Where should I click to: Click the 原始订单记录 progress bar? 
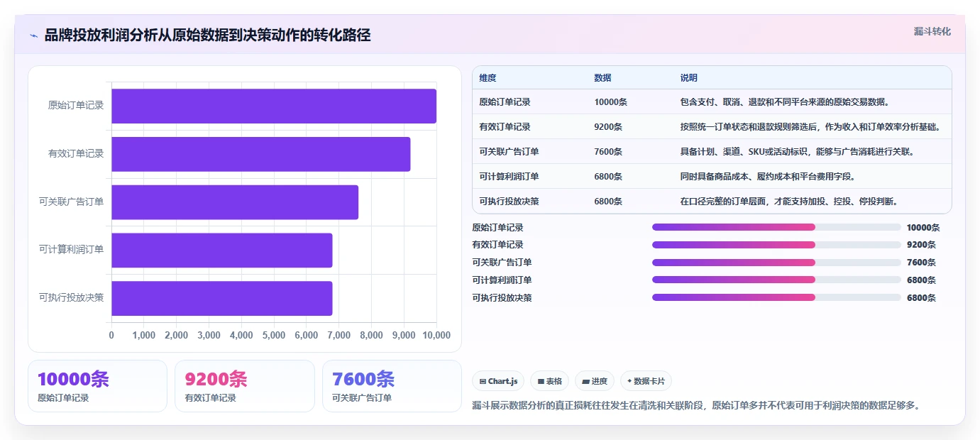[x=776, y=227]
